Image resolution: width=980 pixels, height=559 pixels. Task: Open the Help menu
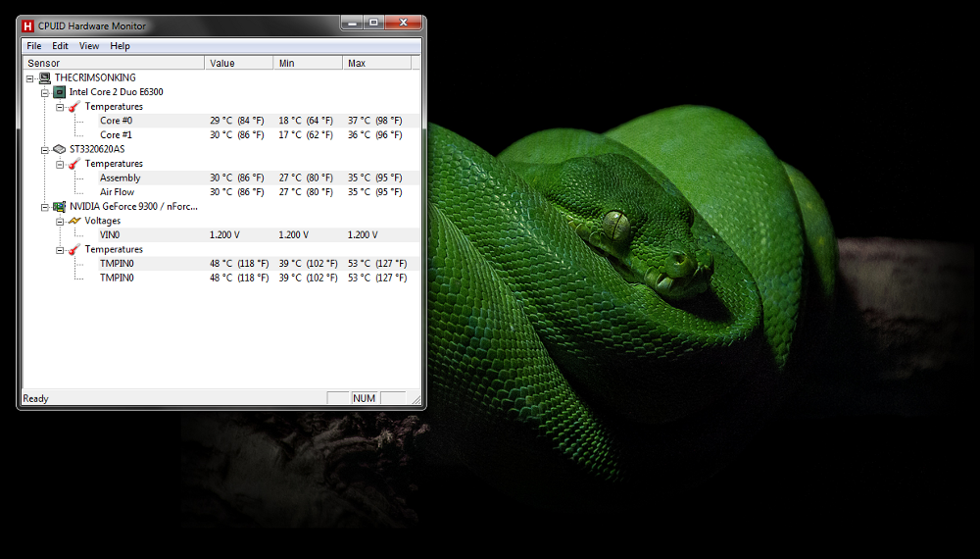(120, 46)
